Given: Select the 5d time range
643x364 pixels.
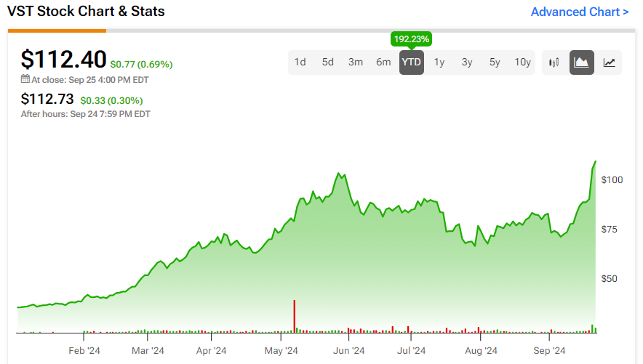Looking at the screenshot, I should 327,62.
